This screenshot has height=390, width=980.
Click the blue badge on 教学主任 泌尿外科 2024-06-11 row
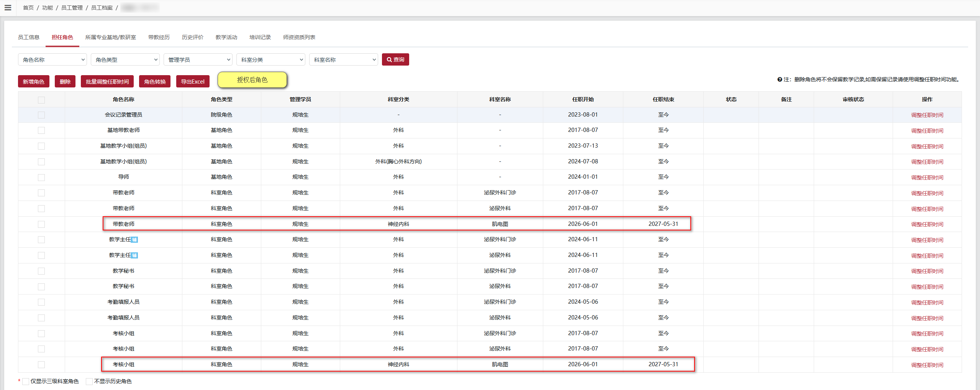tap(134, 255)
